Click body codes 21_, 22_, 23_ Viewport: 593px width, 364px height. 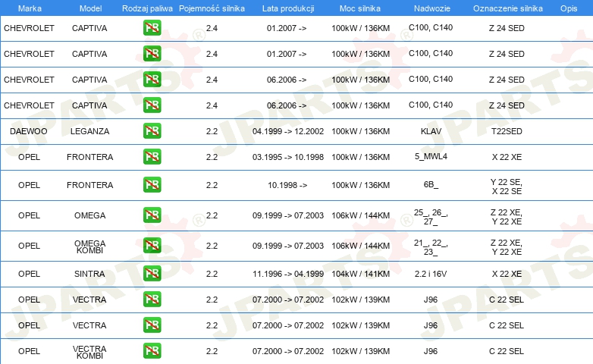tap(431, 247)
